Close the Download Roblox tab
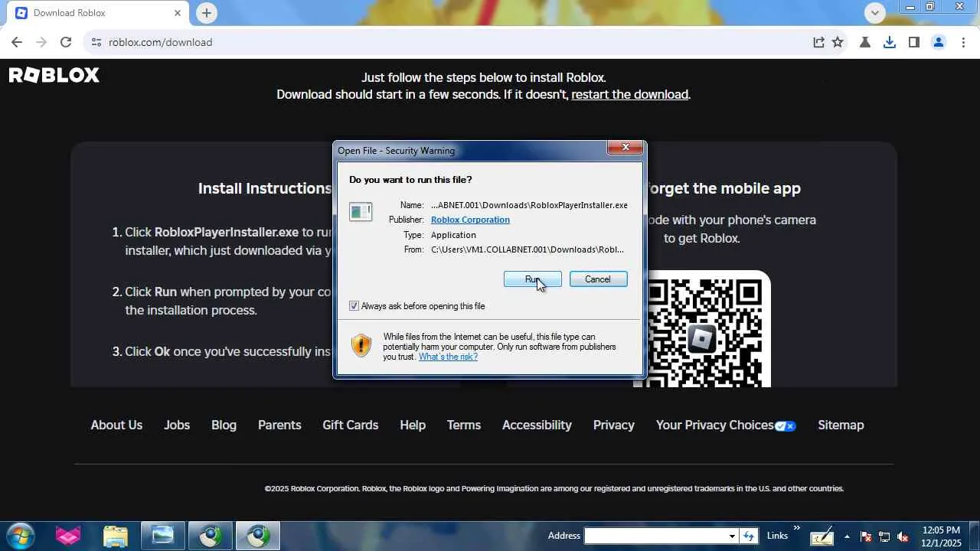Viewport: 980px width, 551px height. [x=178, y=13]
